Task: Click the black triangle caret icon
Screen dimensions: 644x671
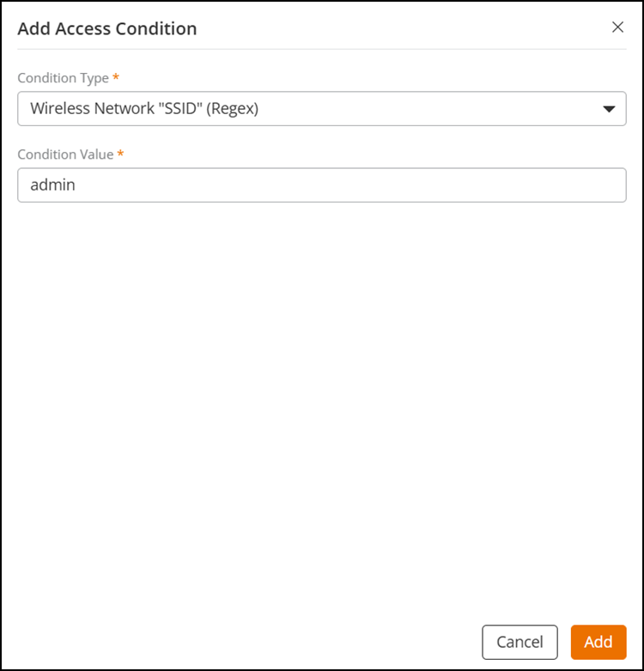Action: pyautogui.click(x=609, y=109)
